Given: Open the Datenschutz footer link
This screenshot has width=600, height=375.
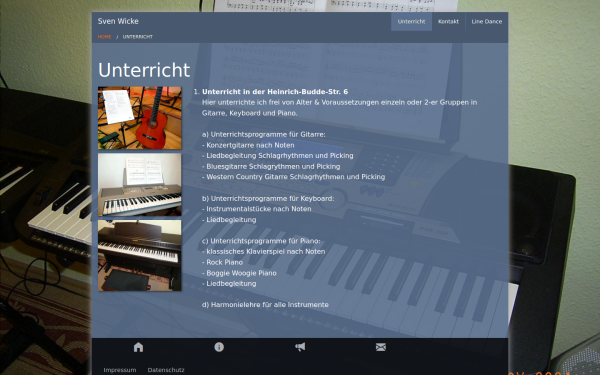Looking at the screenshot, I should coord(166,370).
